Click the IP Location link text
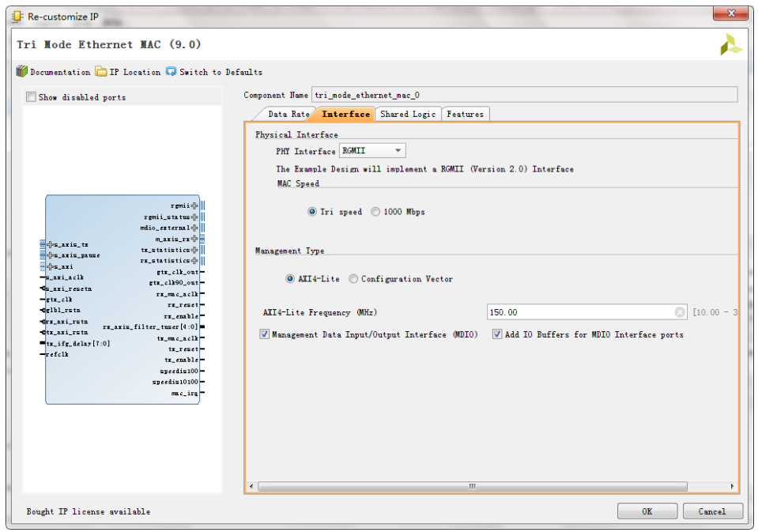 135,72
